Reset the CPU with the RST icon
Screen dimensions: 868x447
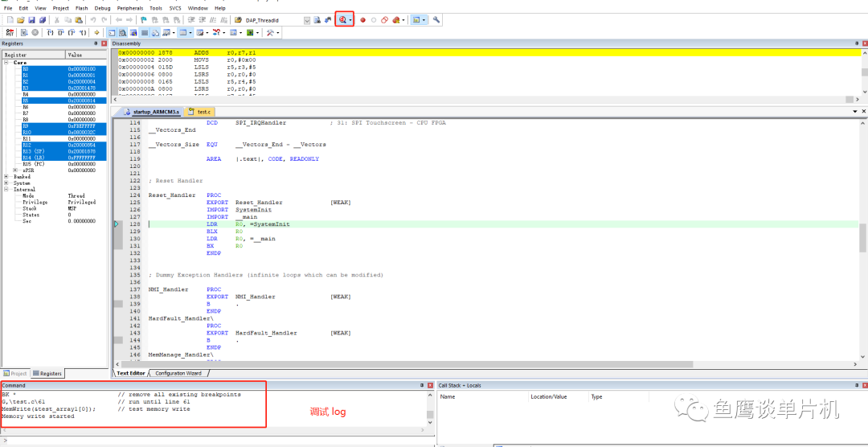(10, 33)
